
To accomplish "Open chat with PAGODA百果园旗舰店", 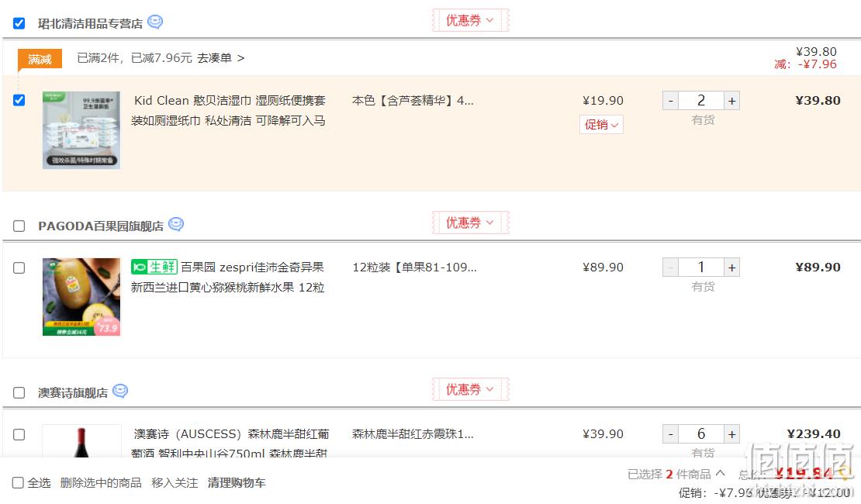I will tap(176, 225).
